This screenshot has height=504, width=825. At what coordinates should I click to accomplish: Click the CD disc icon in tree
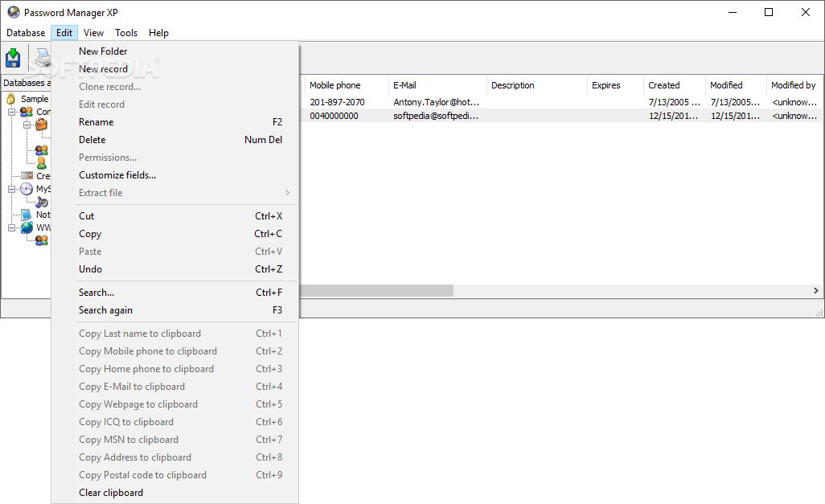point(27,189)
